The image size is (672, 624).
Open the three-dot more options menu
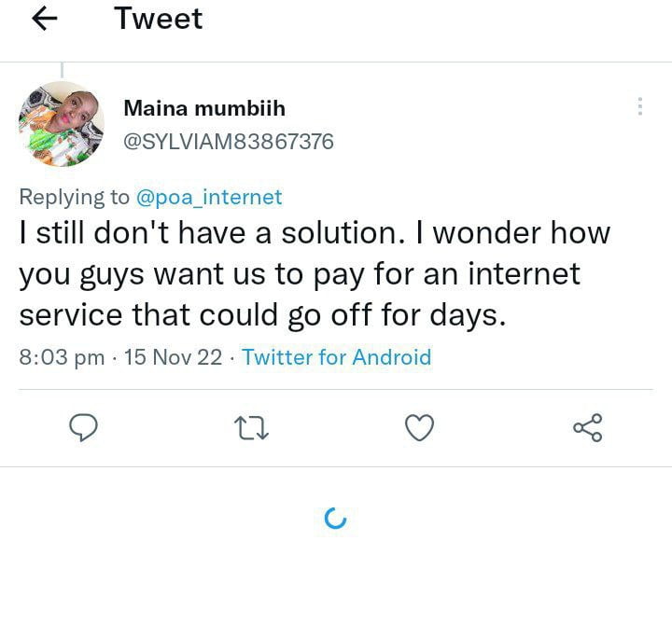pyautogui.click(x=639, y=107)
